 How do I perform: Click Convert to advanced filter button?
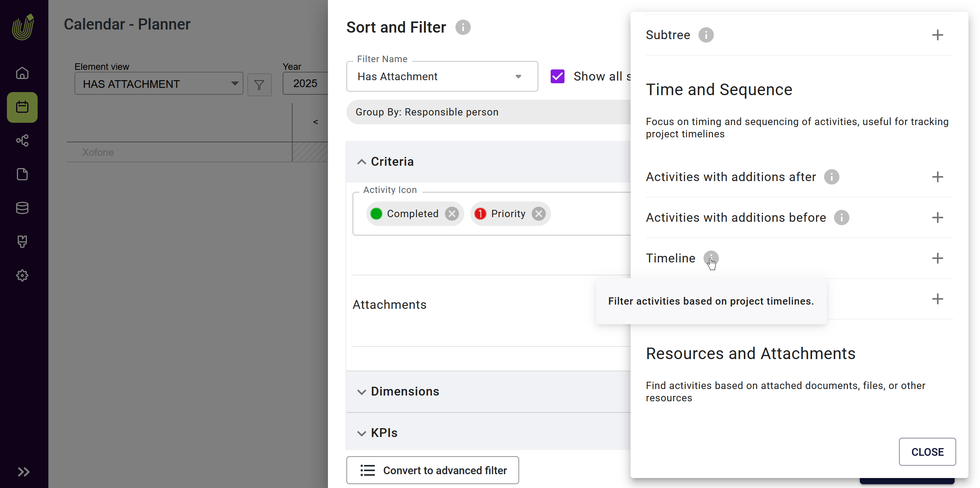pos(433,470)
